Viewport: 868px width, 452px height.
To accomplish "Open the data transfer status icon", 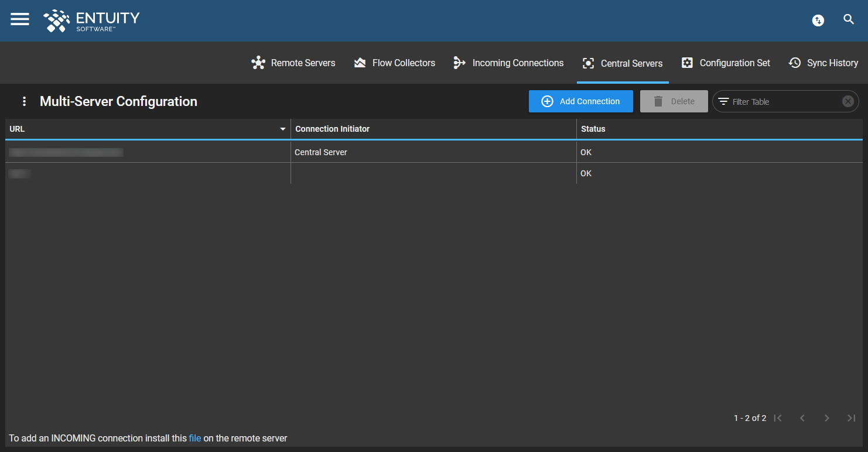I will pos(818,20).
